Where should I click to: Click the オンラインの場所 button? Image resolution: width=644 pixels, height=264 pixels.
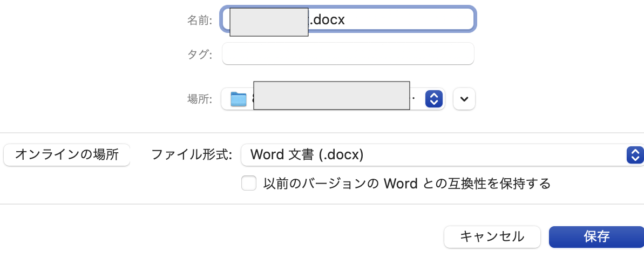[67, 155]
